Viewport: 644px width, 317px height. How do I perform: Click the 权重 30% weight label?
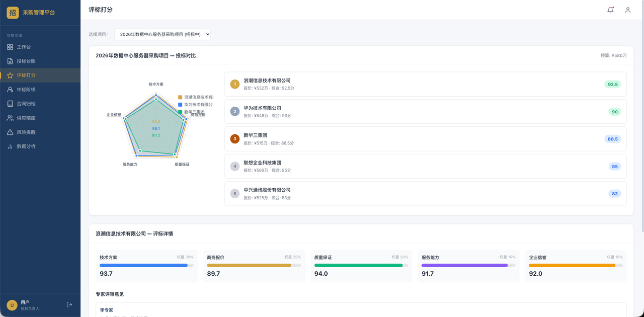[185, 257]
